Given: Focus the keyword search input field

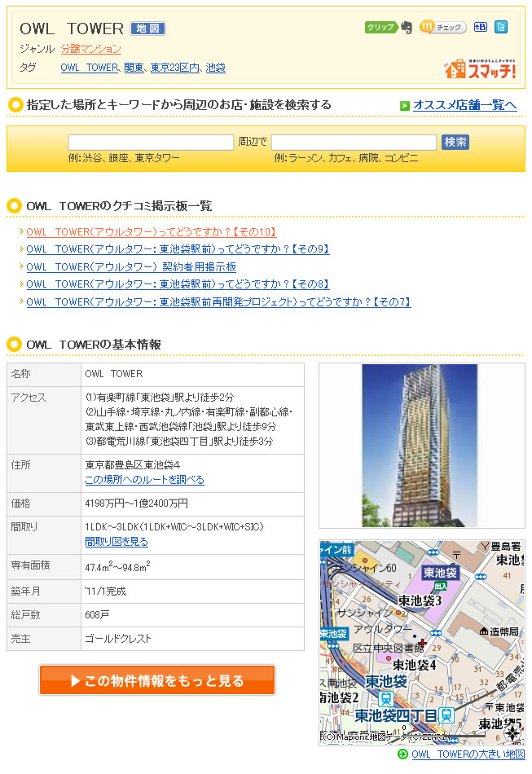Looking at the screenshot, I should click(354, 142).
